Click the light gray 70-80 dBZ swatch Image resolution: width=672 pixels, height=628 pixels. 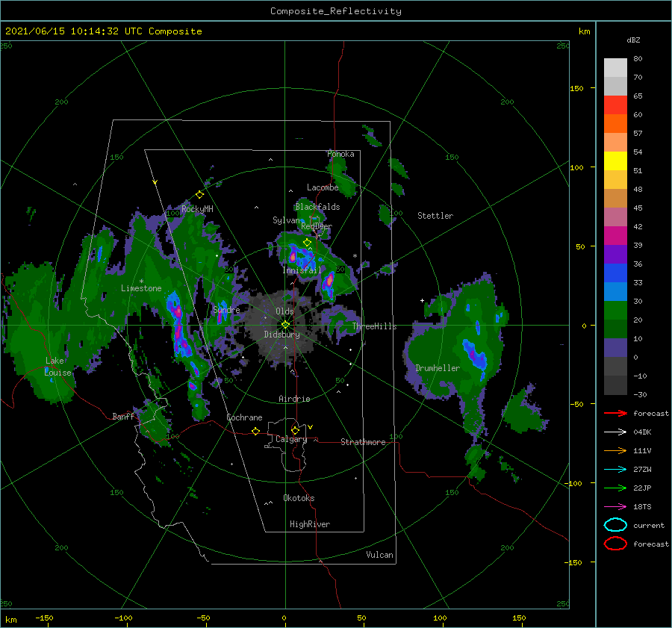pos(615,68)
